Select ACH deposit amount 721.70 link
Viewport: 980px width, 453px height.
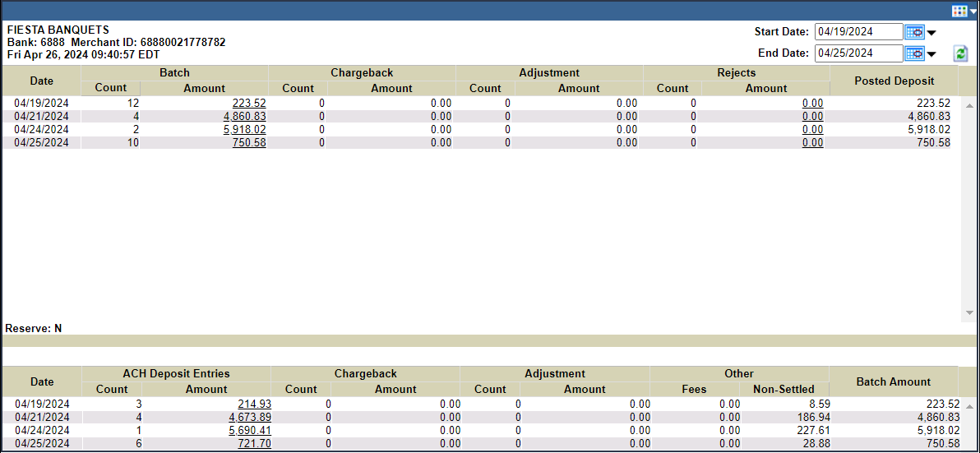[x=254, y=444]
